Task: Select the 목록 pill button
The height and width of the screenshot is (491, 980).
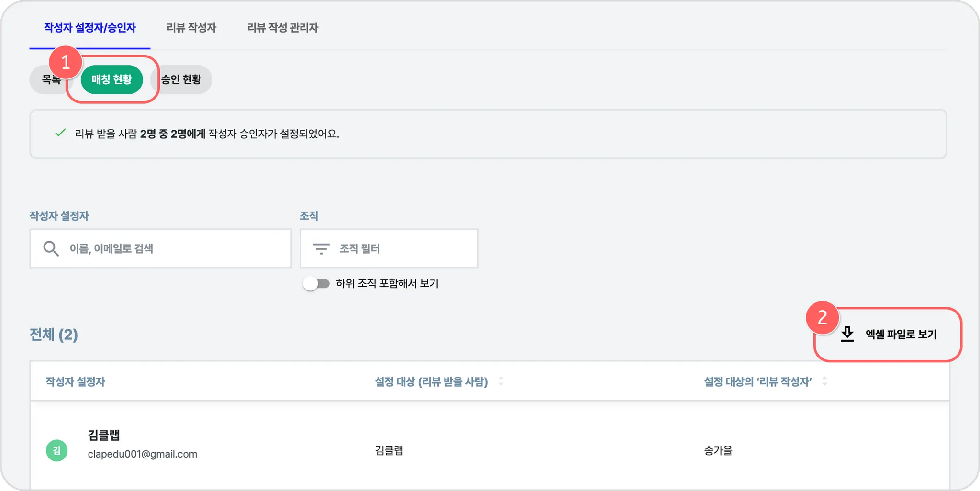Action: 51,79
